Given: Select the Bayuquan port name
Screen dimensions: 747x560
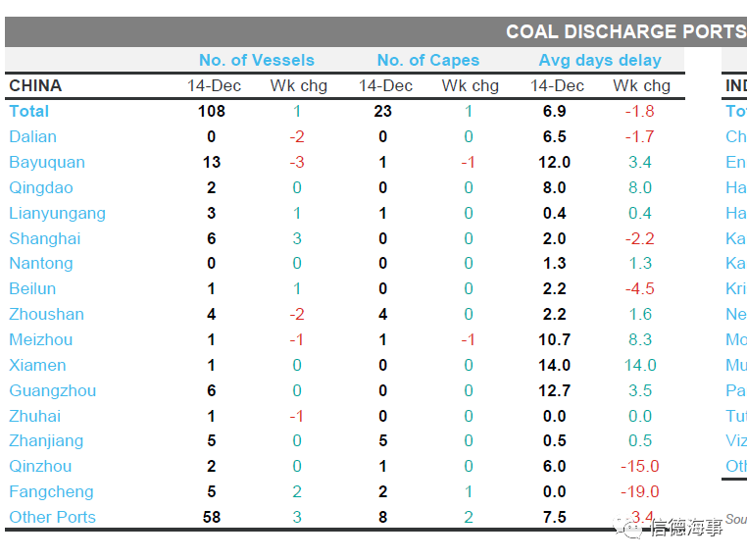Looking at the screenshot, I should pyautogui.click(x=46, y=162).
